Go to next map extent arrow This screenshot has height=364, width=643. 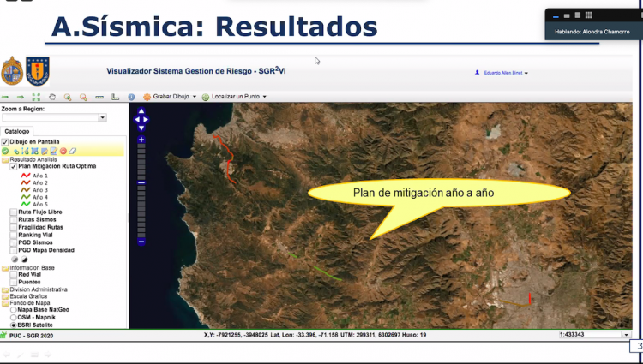click(x=20, y=97)
